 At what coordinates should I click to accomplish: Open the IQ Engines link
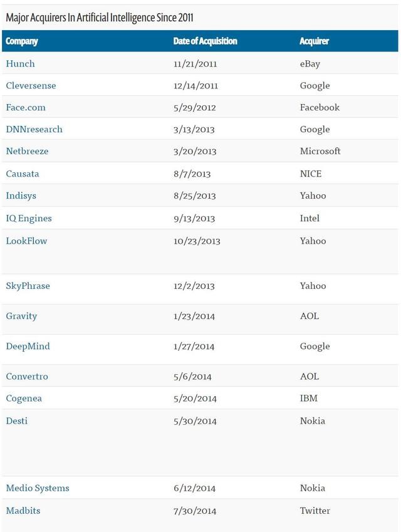(x=29, y=218)
